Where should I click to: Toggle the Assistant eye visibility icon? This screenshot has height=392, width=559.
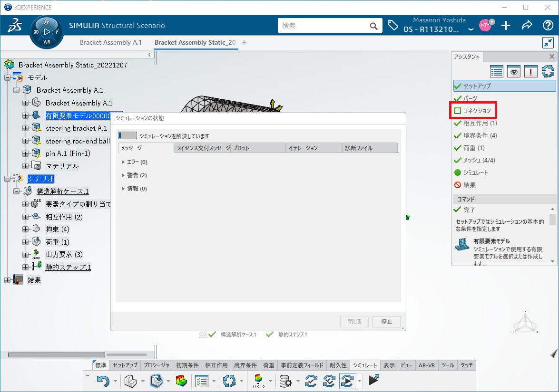pyautogui.click(x=513, y=71)
